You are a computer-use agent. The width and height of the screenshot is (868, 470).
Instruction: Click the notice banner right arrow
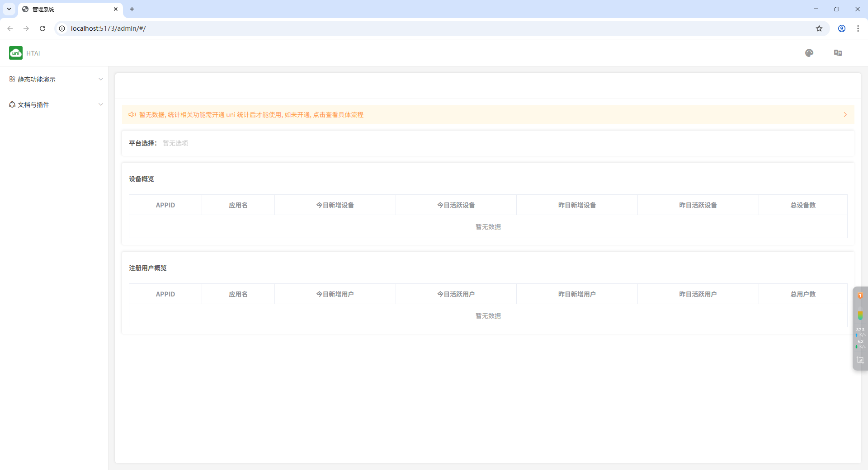(x=845, y=115)
